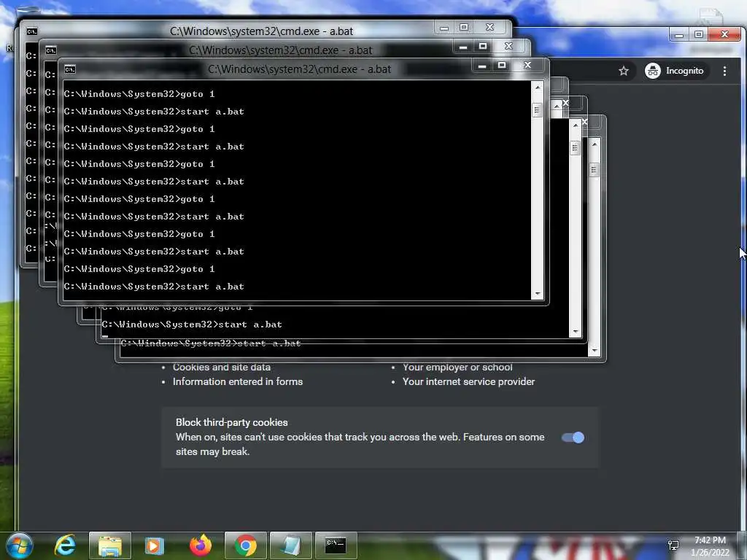Viewport: 747px width, 560px height.
Task: Open Windows Media Player taskbar icon
Action: pos(154,545)
